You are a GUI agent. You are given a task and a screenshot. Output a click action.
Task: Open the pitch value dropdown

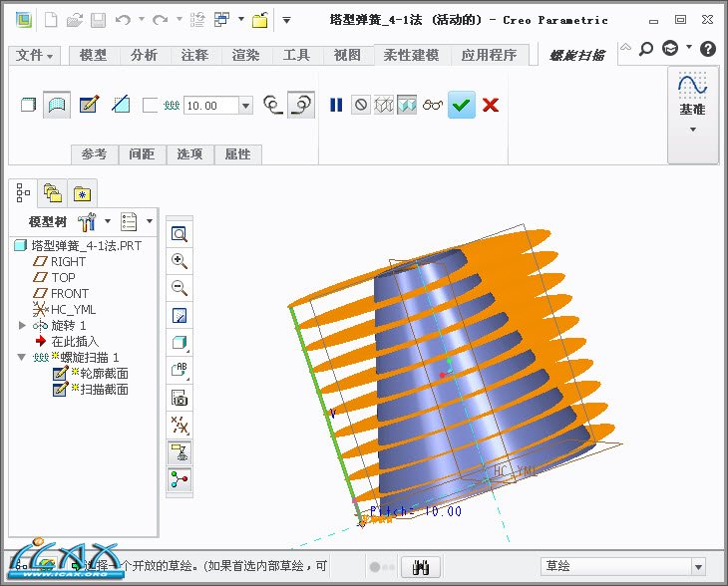pyautogui.click(x=246, y=106)
